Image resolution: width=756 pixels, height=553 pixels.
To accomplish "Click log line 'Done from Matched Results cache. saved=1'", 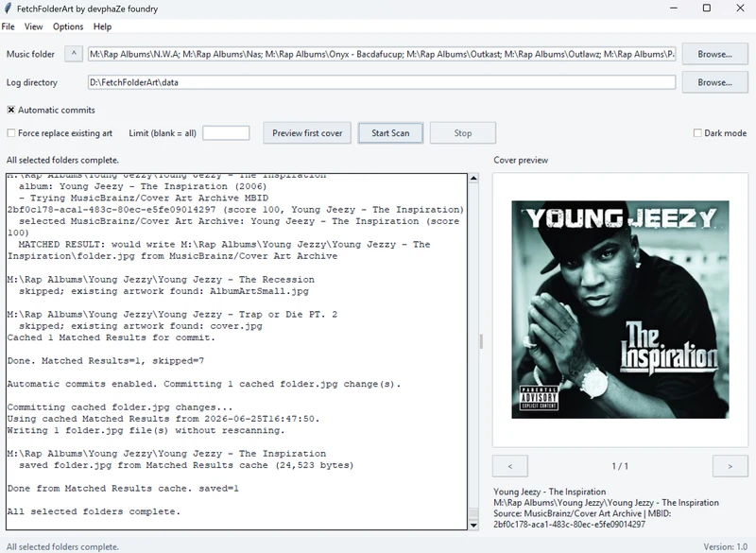I will point(123,489).
